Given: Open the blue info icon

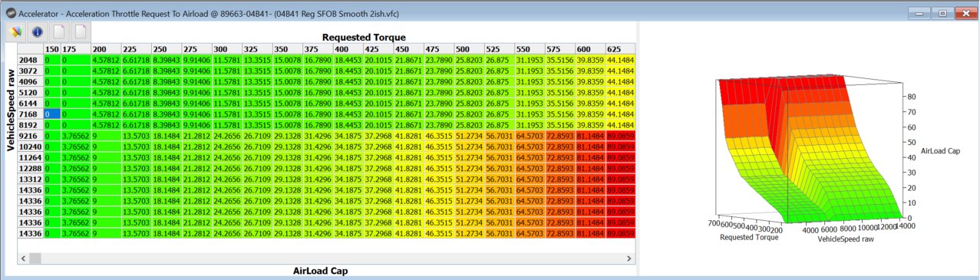Looking at the screenshot, I should coord(38,32).
